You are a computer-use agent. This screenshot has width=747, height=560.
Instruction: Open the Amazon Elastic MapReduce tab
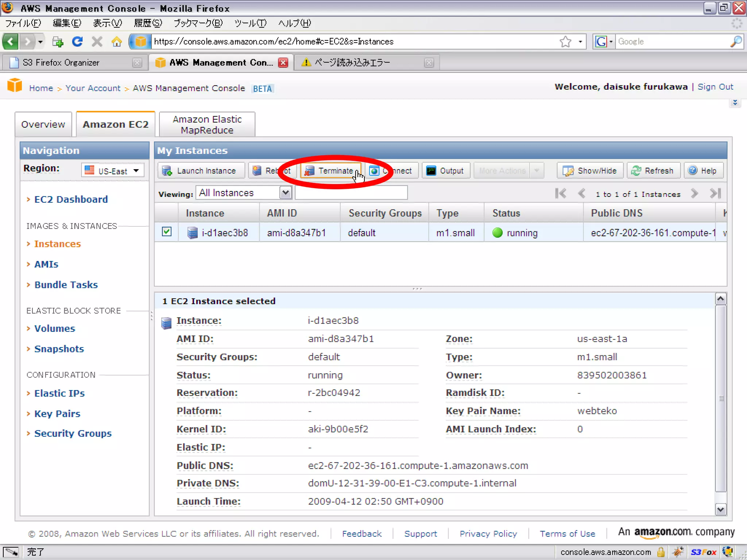coord(207,124)
